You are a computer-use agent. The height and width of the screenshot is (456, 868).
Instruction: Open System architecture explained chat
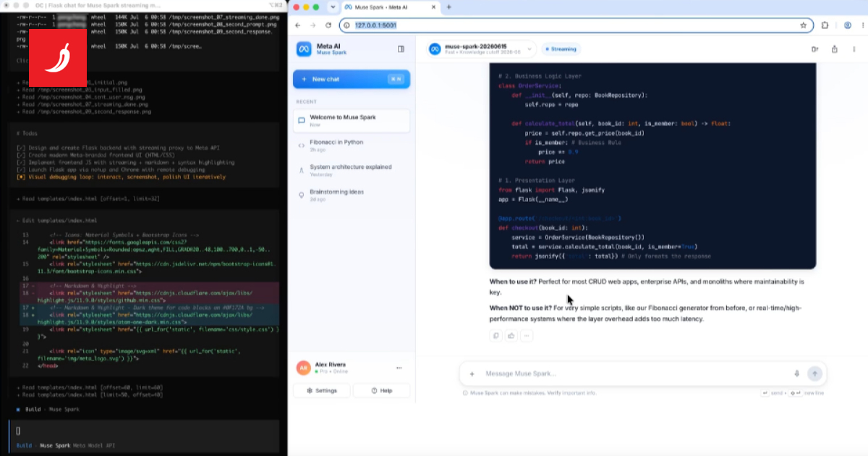tap(352, 170)
